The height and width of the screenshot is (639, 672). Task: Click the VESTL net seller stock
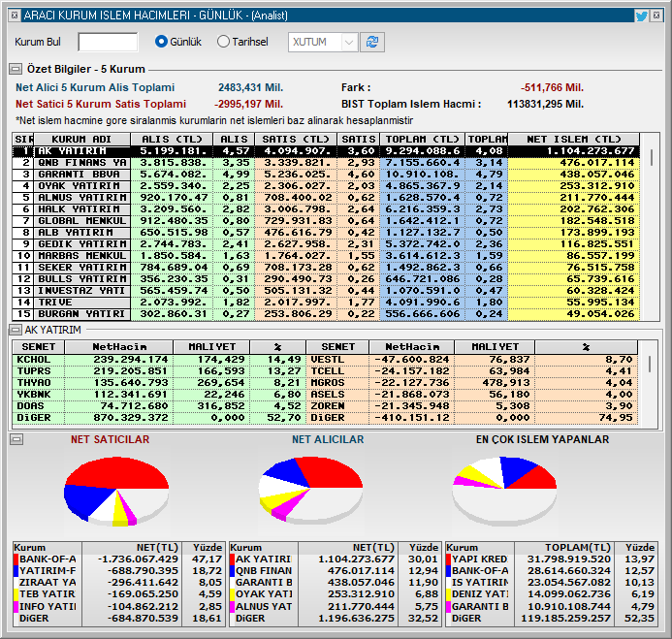[x=472, y=360]
